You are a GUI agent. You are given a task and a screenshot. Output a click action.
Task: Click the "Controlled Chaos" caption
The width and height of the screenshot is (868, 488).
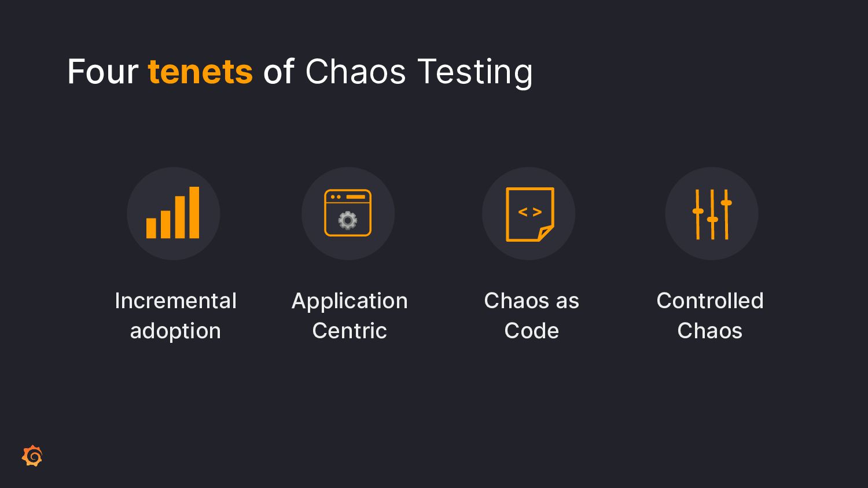710,316
